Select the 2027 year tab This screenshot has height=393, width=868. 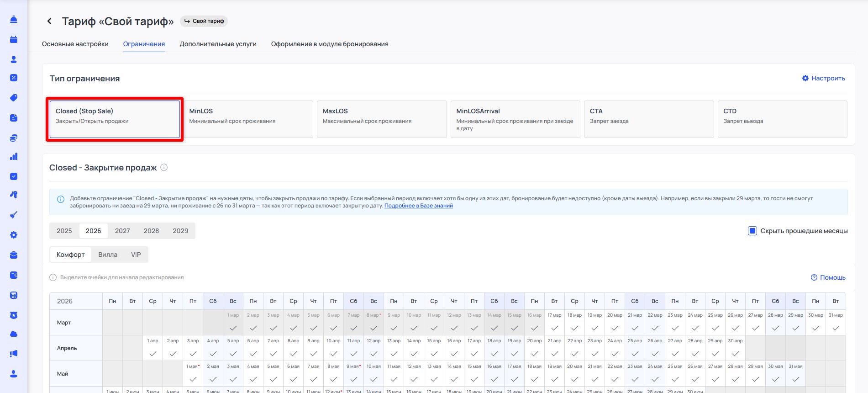coord(122,231)
